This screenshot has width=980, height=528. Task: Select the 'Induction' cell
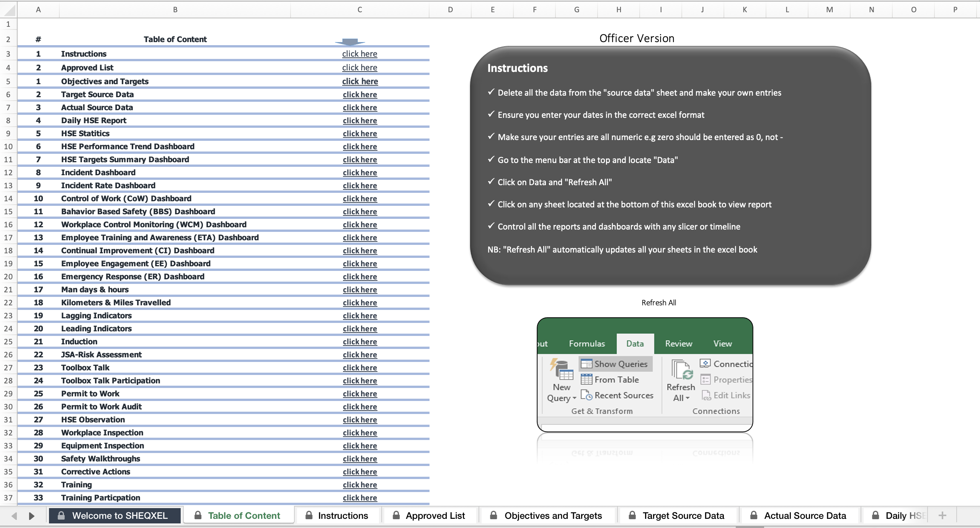click(x=175, y=342)
